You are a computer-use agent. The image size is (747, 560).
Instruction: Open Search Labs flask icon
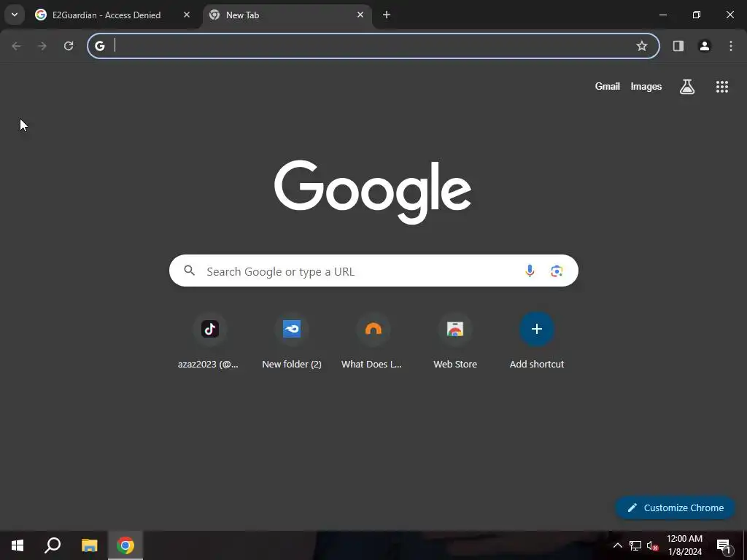(687, 86)
